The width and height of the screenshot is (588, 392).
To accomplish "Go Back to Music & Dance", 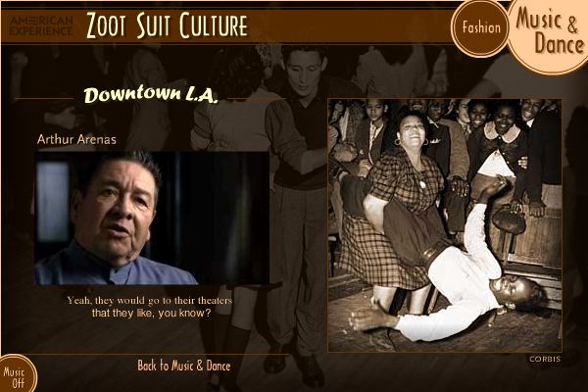I will [184, 366].
